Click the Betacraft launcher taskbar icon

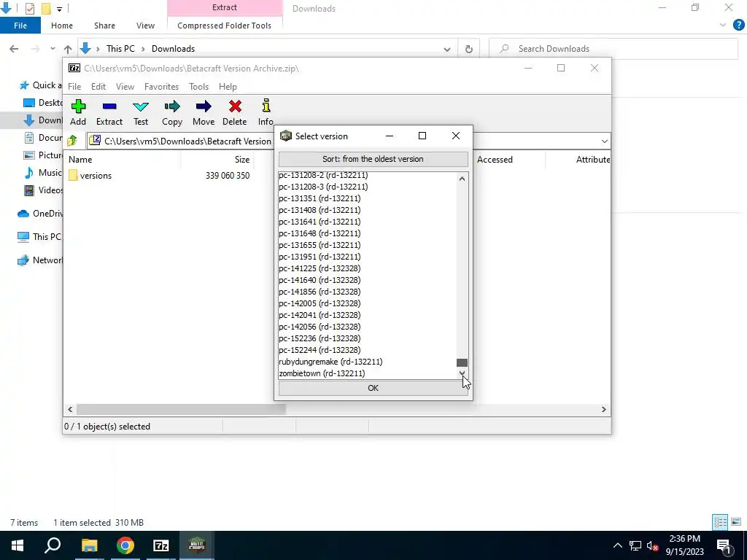[197, 545]
